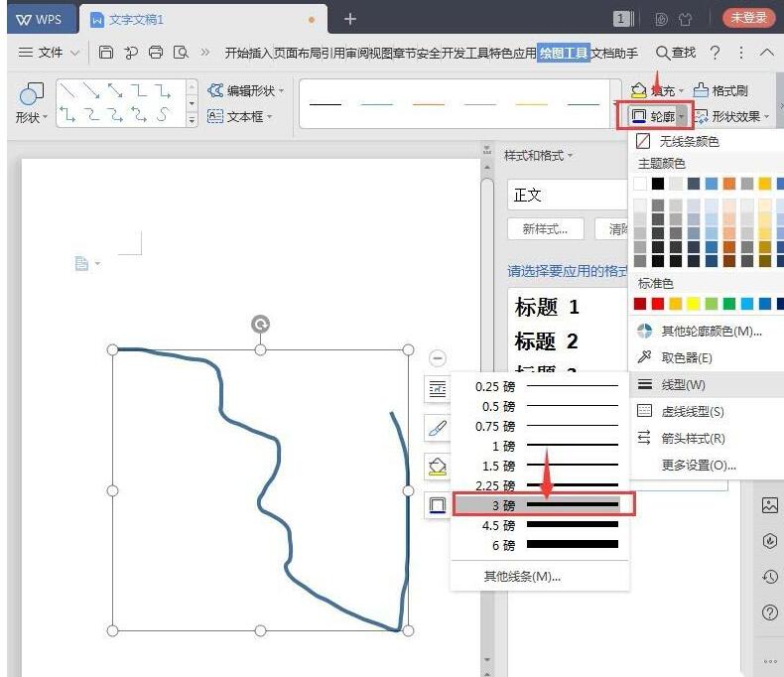
Task: Open the 文档助手 ribbon tab
Action: click(x=614, y=53)
